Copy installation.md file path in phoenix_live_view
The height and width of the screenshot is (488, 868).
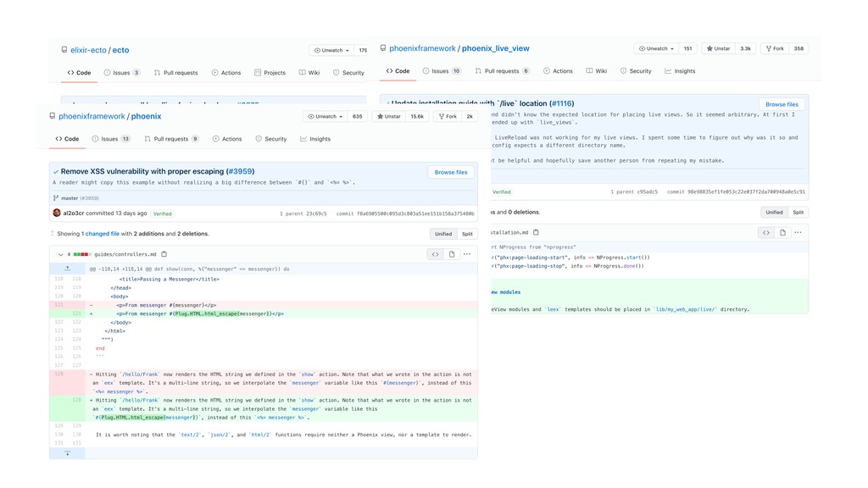tap(536, 232)
